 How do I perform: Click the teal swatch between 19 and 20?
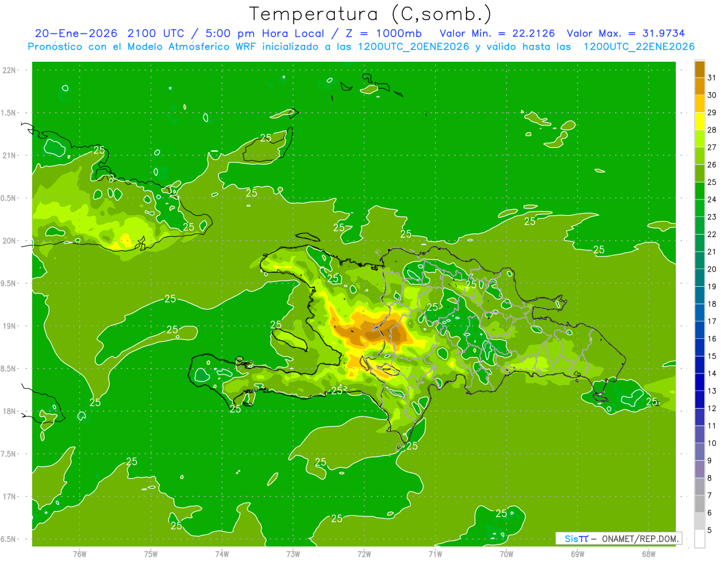(699, 278)
